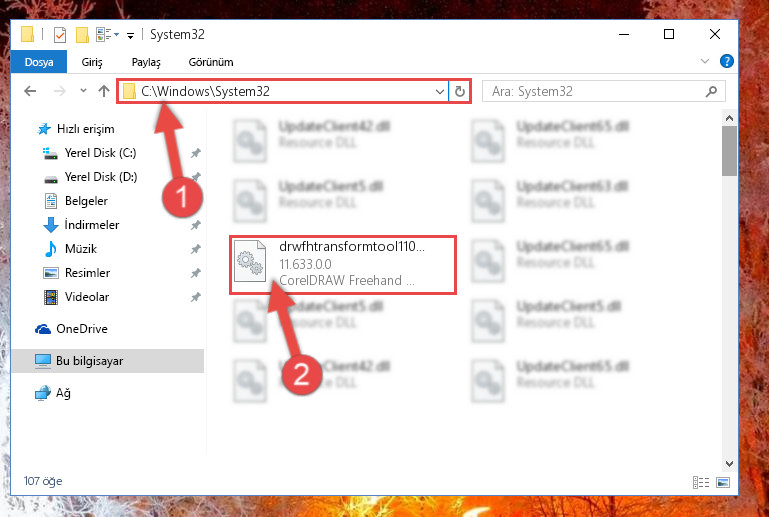
Task: Open Videolar folder in sidebar
Action: pyautogui.click(x=87, y=297)
